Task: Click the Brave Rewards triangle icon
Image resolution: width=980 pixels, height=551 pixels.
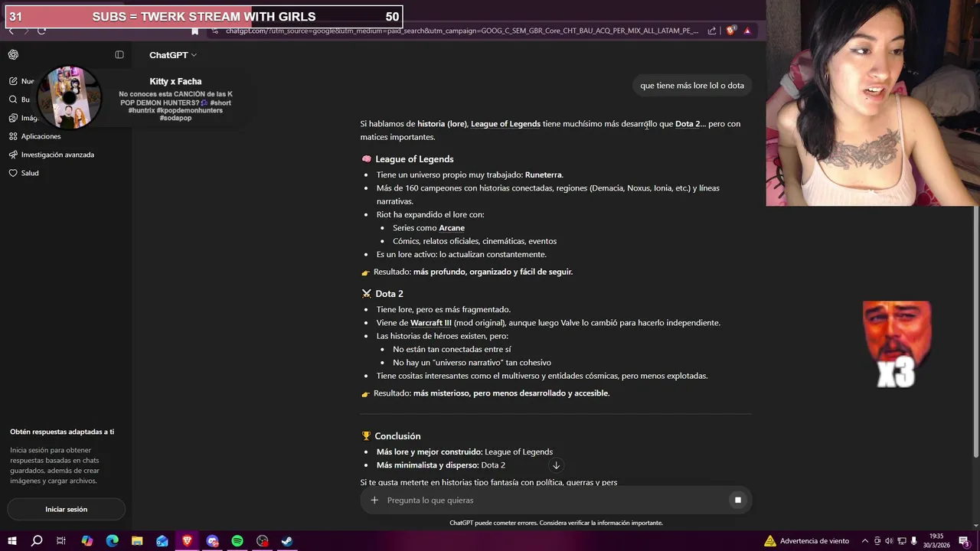Action: [x=747, y=31]
